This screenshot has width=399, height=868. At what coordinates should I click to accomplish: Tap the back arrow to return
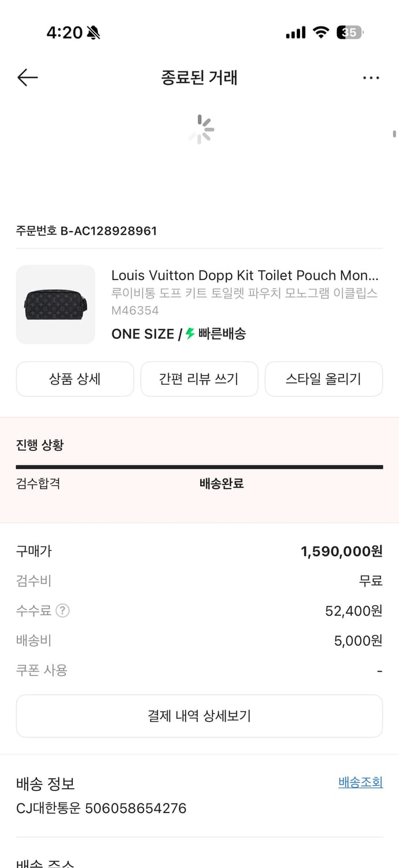[27, 77]
